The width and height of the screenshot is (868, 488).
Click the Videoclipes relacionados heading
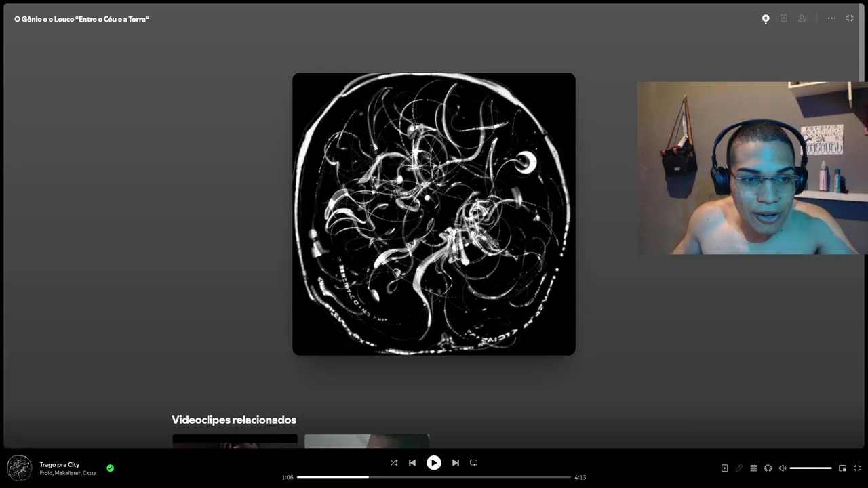(234, 420)
